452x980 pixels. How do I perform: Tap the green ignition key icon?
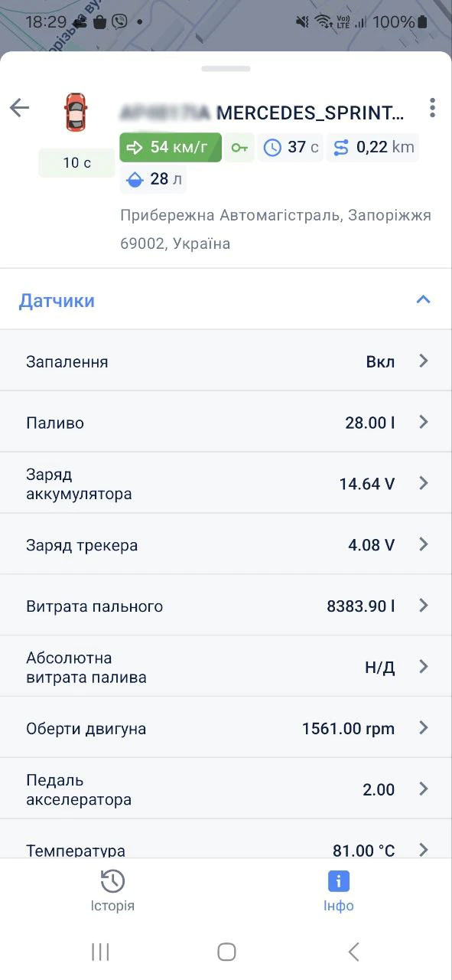(x=240, y=147)
